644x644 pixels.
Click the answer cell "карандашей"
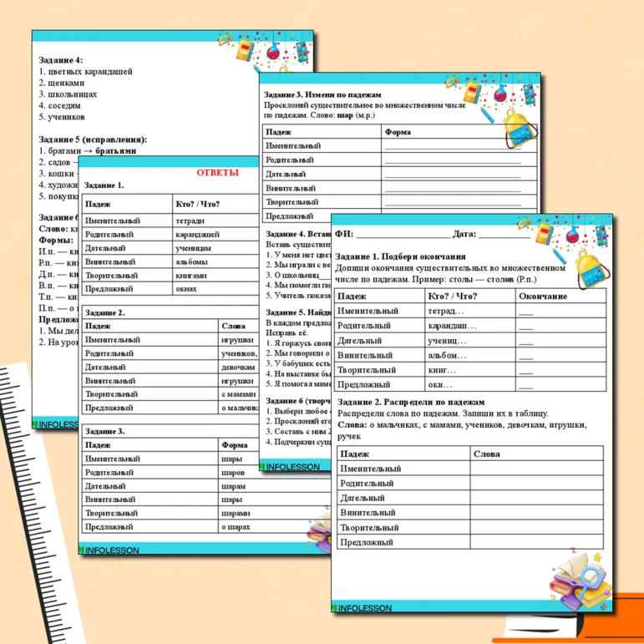tap(198, 235)
